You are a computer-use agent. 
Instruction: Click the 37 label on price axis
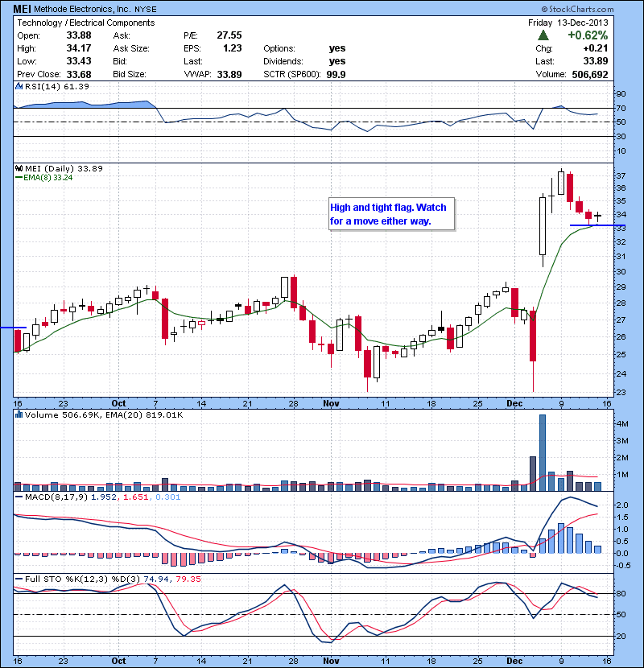[x=621, y=175]
